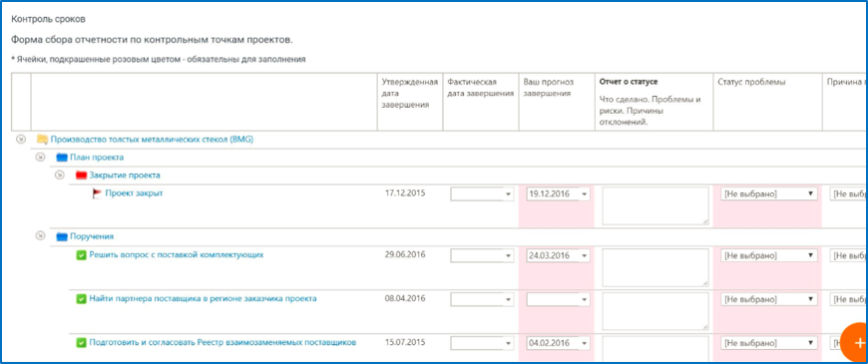Open the Проект закрыт milestone link
868x364 pixels.
[134, 193]
